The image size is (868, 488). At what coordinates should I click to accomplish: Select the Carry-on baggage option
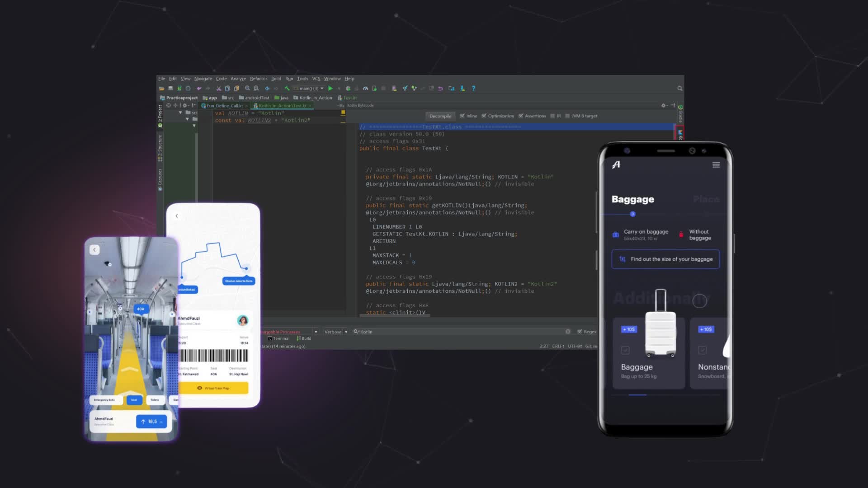641,235
